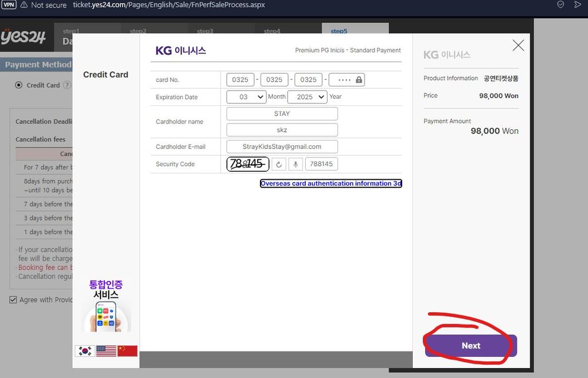Open the expiration Month dropdown
This screenshot has height=378, width=588.
(x=246, y=97)
